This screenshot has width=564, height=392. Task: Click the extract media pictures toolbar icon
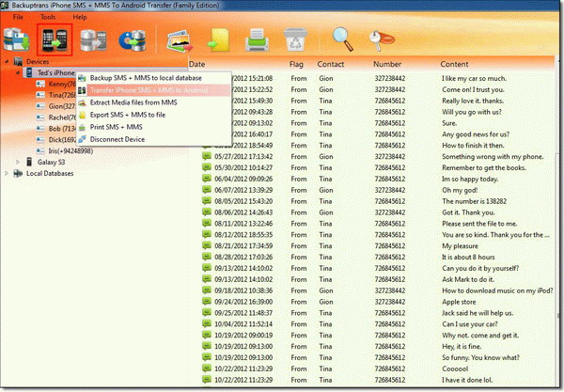point(180,40)
